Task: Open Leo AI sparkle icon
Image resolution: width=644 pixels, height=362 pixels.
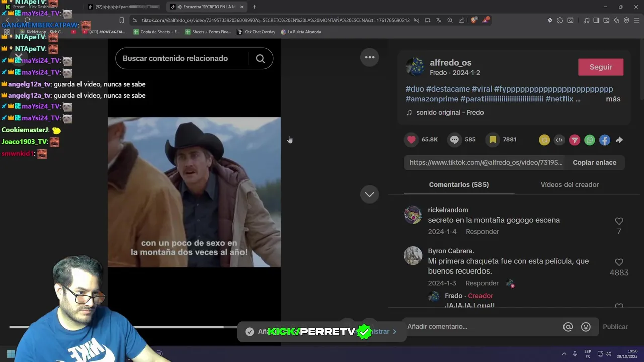Action: 616,20
